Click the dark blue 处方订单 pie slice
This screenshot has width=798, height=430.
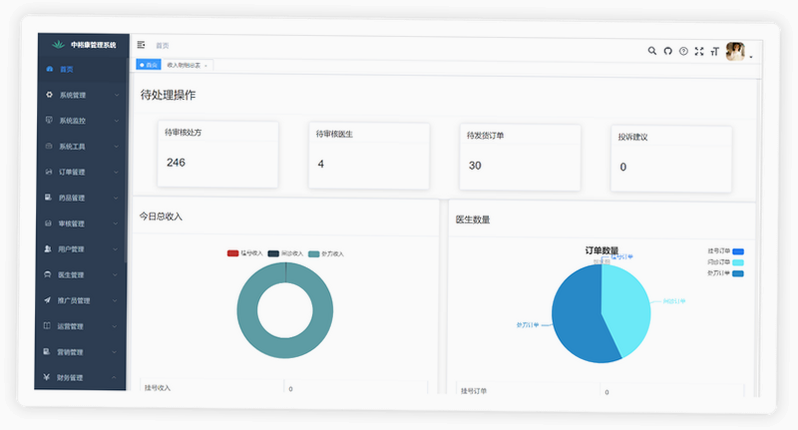pos(578,318)
